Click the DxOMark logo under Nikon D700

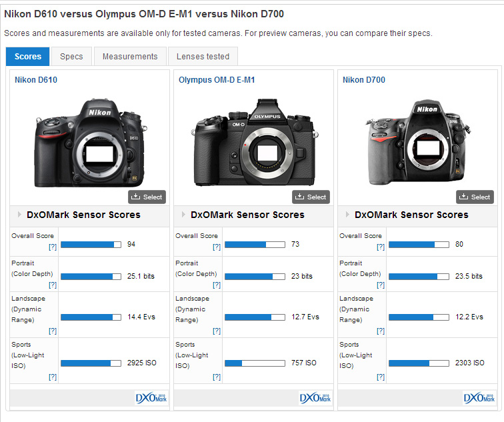coord(479,398)
